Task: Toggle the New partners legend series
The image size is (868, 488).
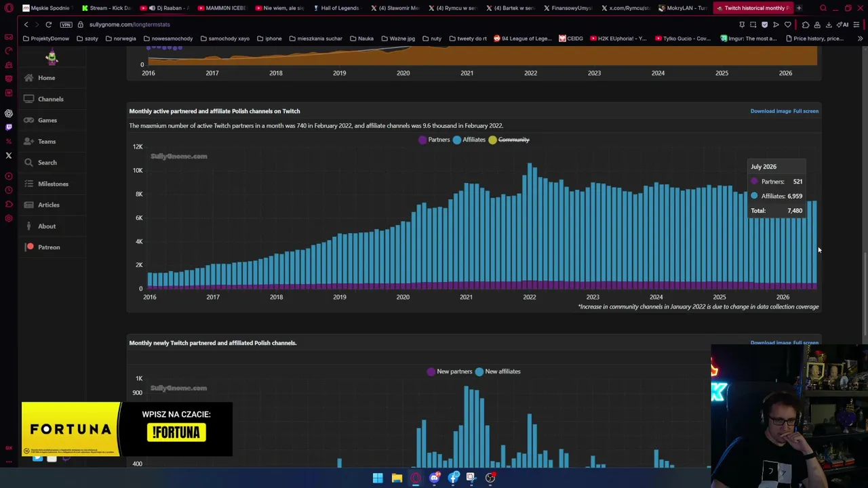Action: [x=449, y=371]
